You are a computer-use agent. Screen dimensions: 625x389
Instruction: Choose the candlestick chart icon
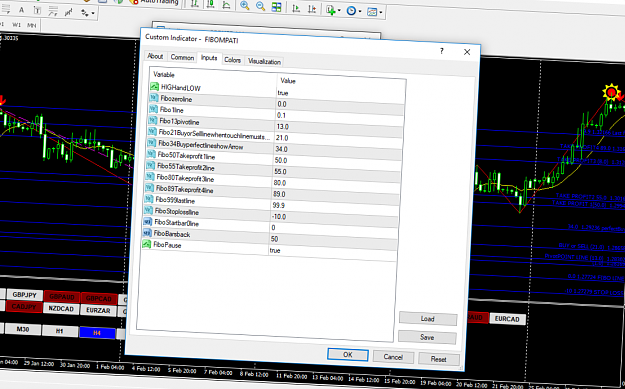click(x=210, y=4)
